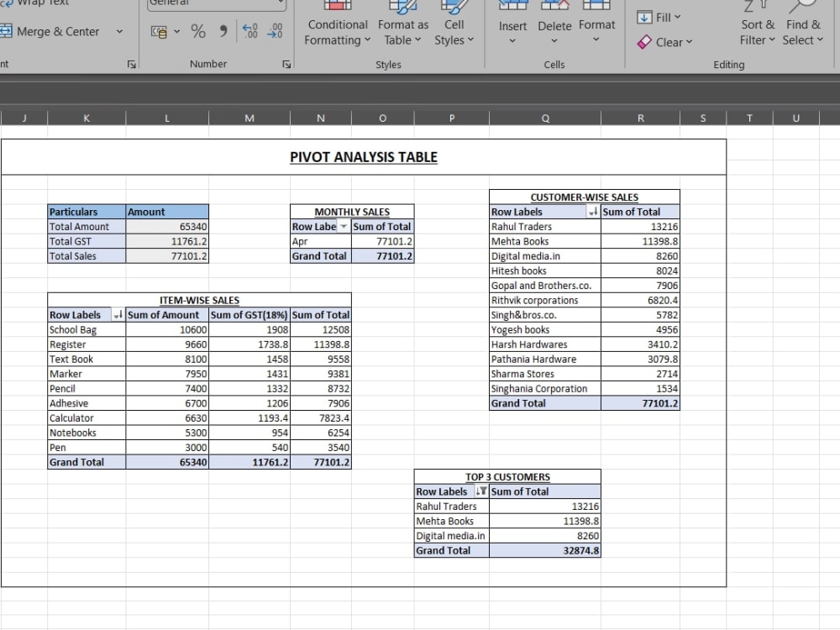Select Gopal and Brothers.co. cell
The width and height of the screenshot is (840, 630).
point(545,286)
